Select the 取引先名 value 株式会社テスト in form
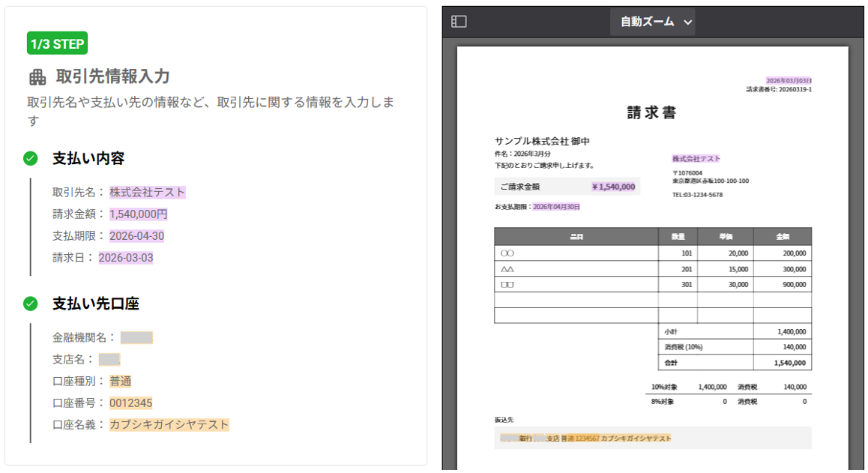 click(x=147, y=192)
